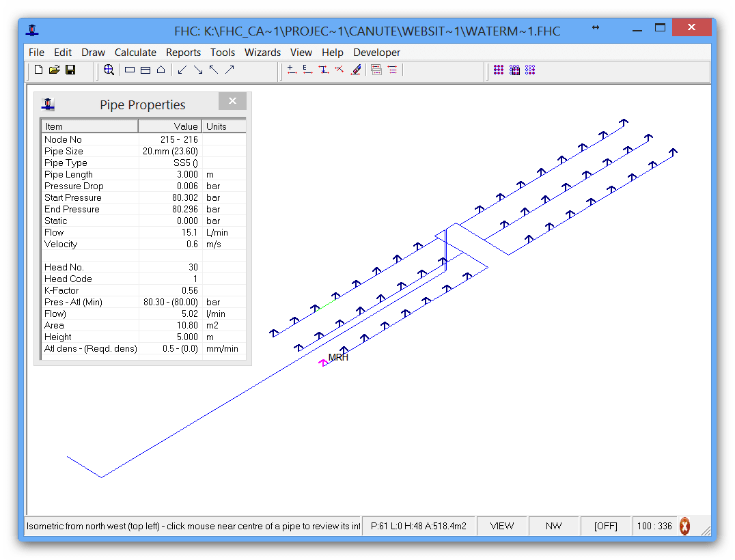
Task: Toggle the NW direction status panel
Action: coord(553,526)
